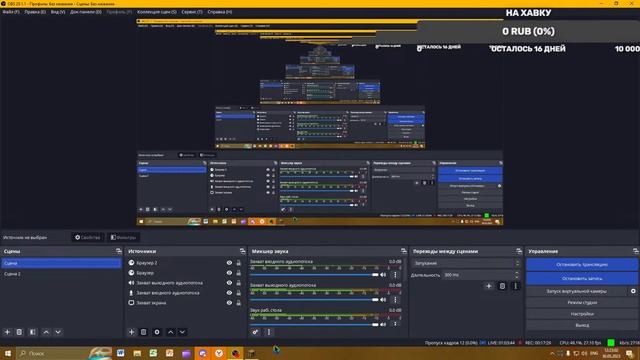Move source up arrow in Sources panel
The image size is (640, 360).
click(x=170, y=332)
